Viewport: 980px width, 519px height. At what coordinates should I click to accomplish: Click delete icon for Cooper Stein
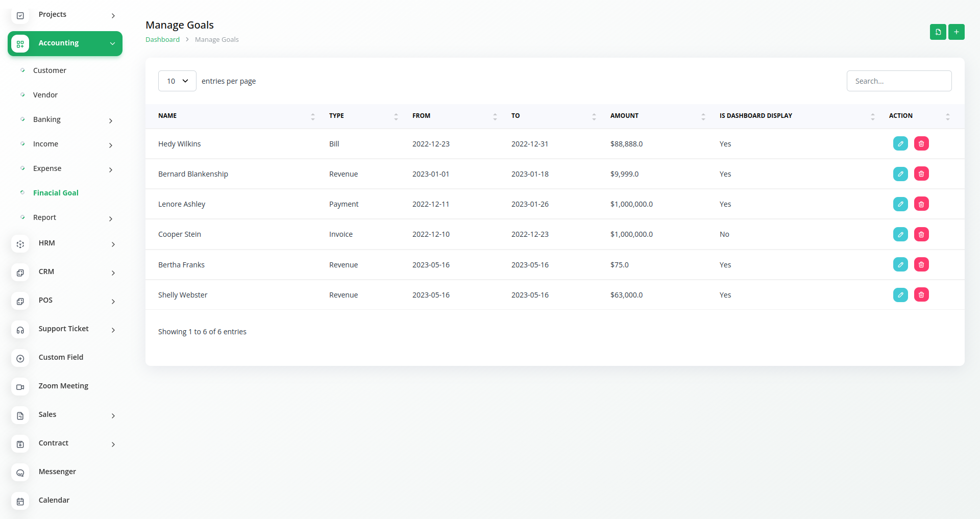point(921,234)
